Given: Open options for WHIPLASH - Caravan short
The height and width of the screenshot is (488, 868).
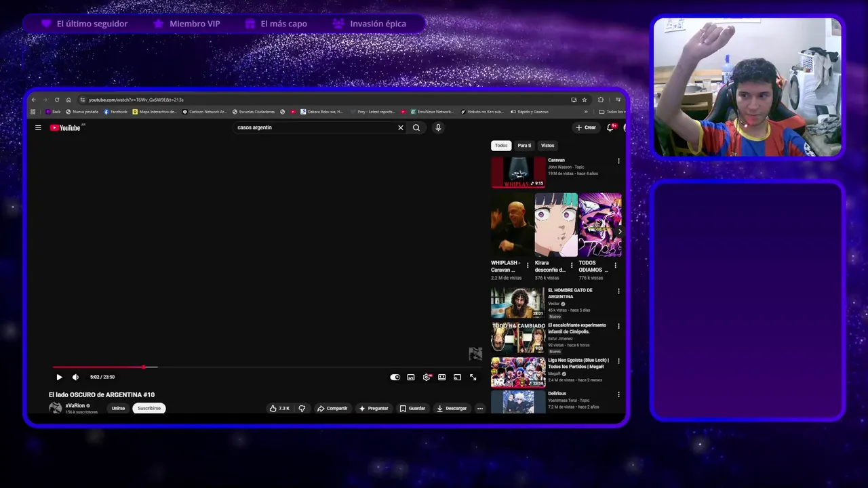Looking at the screenshot, I should (528, 265).
